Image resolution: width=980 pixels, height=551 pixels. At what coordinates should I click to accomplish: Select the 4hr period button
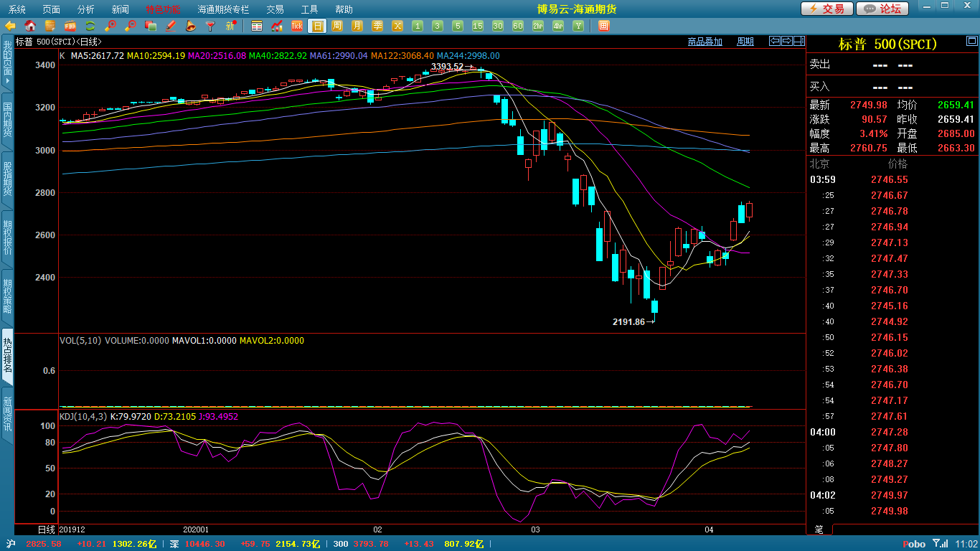pyautogui.click(x=558, y=26)
